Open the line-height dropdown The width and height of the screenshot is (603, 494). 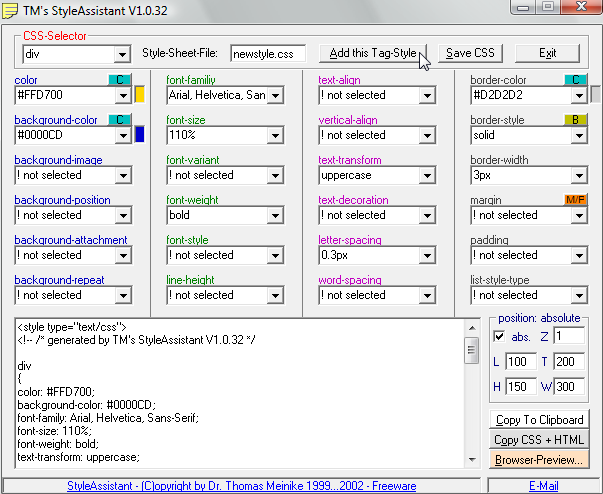click(x=275, y=295)
